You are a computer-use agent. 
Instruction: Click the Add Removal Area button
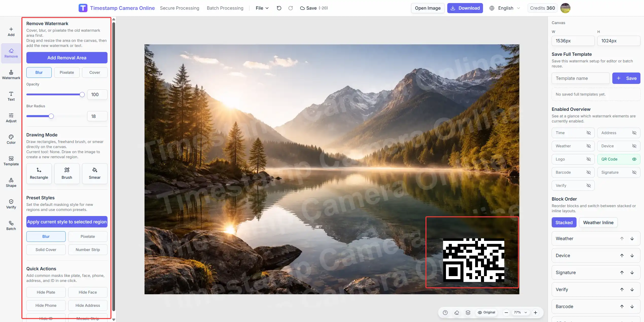pos(67,58)
